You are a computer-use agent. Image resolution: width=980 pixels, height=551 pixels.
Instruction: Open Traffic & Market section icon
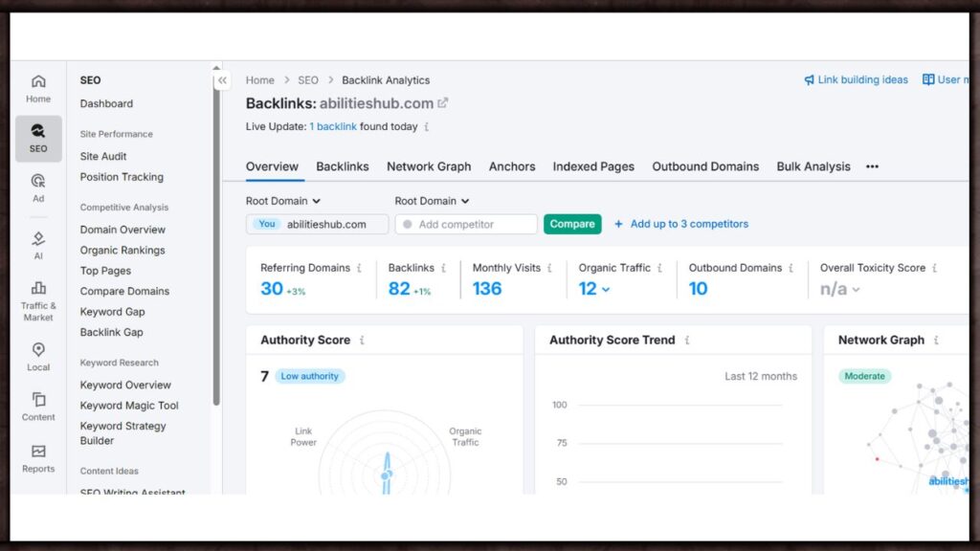38,301
